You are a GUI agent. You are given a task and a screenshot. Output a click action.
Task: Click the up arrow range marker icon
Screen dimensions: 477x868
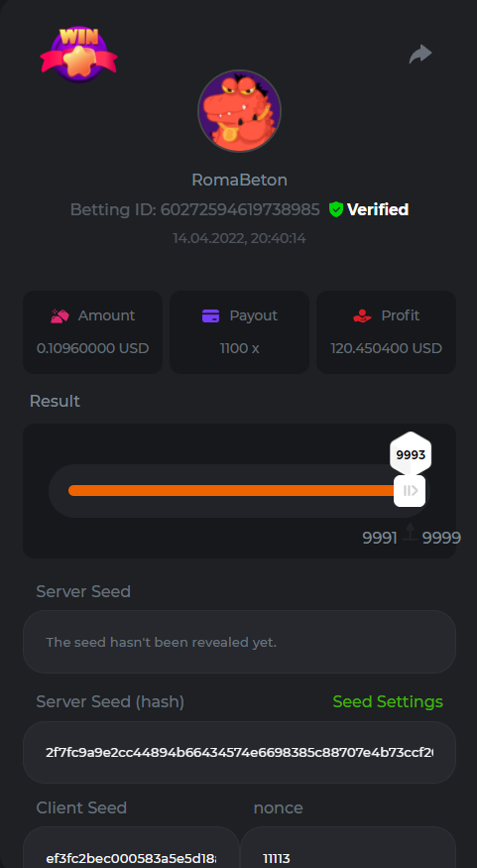[x=410, y=532]
